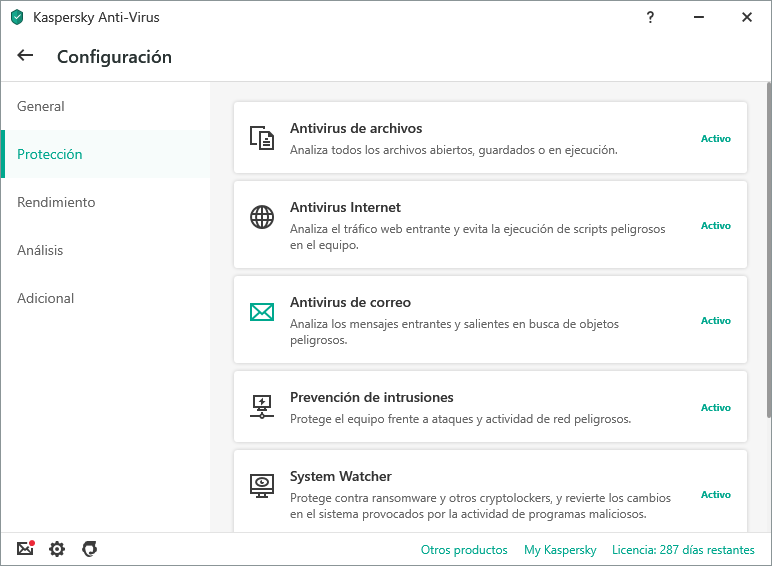The image size is (772, 566).
Task: Toggle Activo status for Antivirus de correo
Action: 715,321
